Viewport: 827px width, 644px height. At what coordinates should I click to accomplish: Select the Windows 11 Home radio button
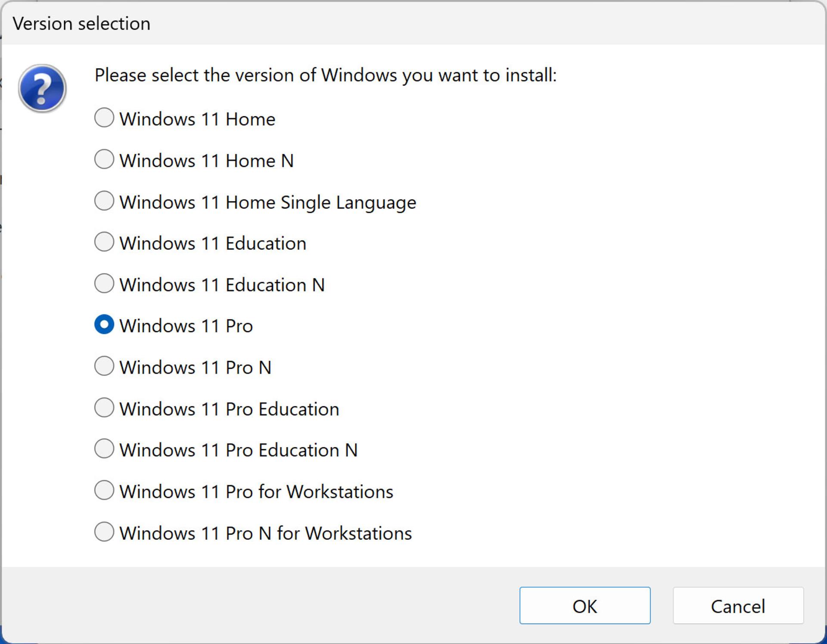click(x=104, y=118)
